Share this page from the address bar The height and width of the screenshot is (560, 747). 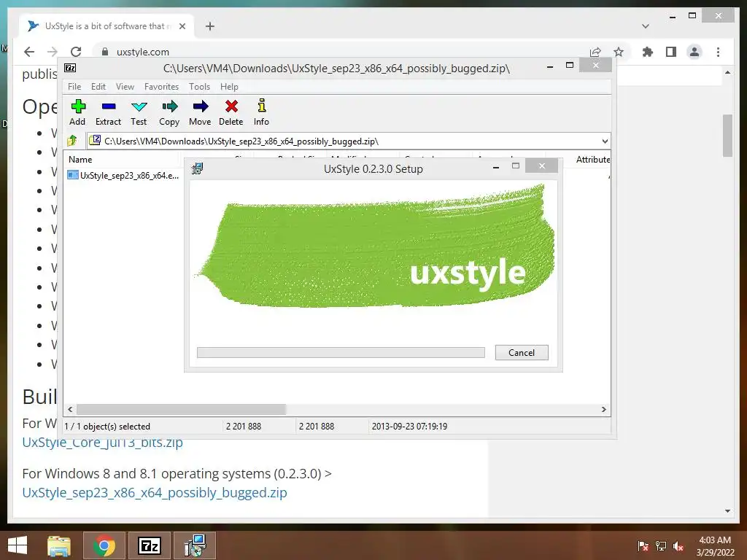(x=595, y=52)
